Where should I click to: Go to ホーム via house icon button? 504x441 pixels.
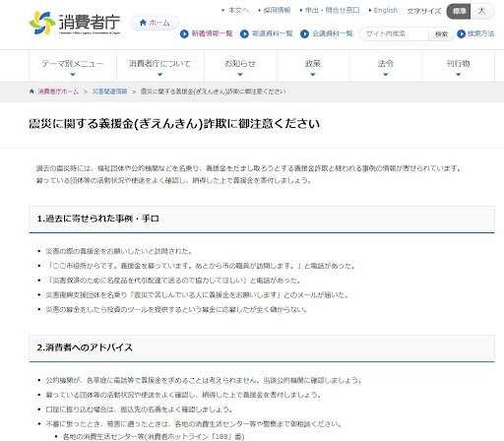click(x=155, y=23)
